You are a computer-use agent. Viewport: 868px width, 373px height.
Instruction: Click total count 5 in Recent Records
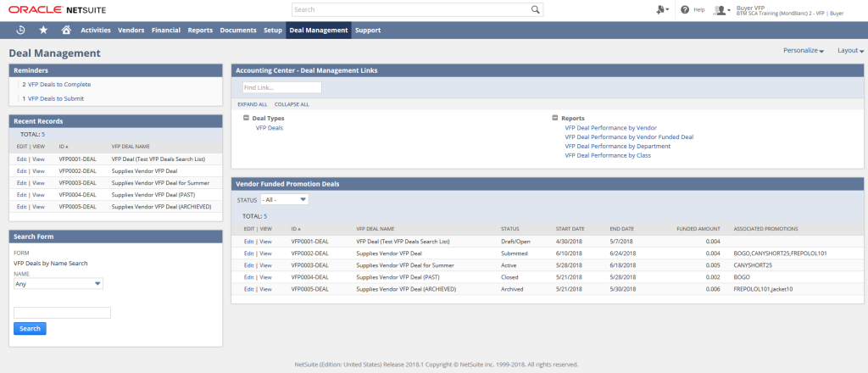pos(43,134)
